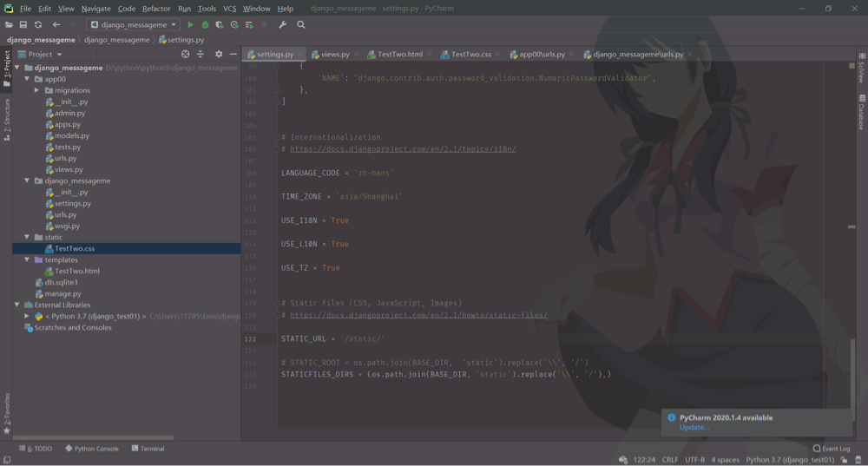
Task: Collapse External Libraries node
Action: pyautogui.click(x=17, y=305)
